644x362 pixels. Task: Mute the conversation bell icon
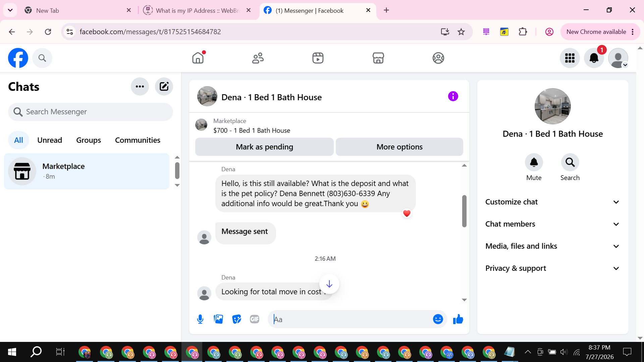point(534,163)
